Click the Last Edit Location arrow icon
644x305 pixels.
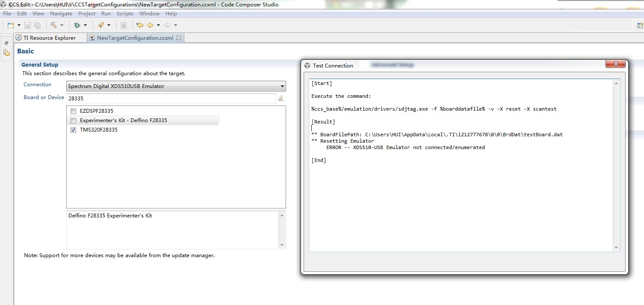[140, 26]
